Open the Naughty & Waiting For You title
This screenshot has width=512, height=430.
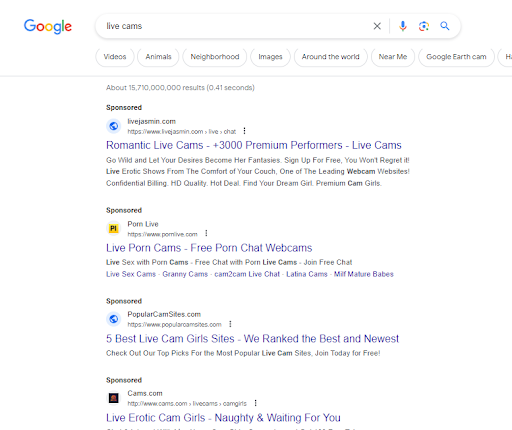pos(223,418)
